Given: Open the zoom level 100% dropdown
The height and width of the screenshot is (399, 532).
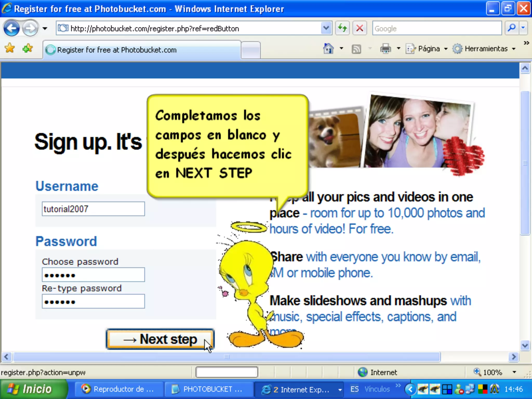Looking at the screenshot, I should point(514,372).
